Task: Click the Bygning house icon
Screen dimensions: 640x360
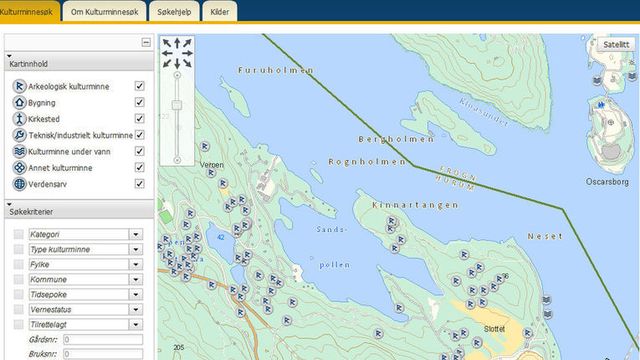Action: pyautogui.click(x=19, y=102)
